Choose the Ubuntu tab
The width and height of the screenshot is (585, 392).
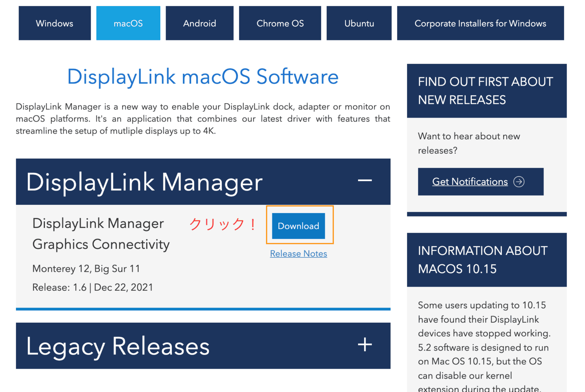click(x=359, y=23)
